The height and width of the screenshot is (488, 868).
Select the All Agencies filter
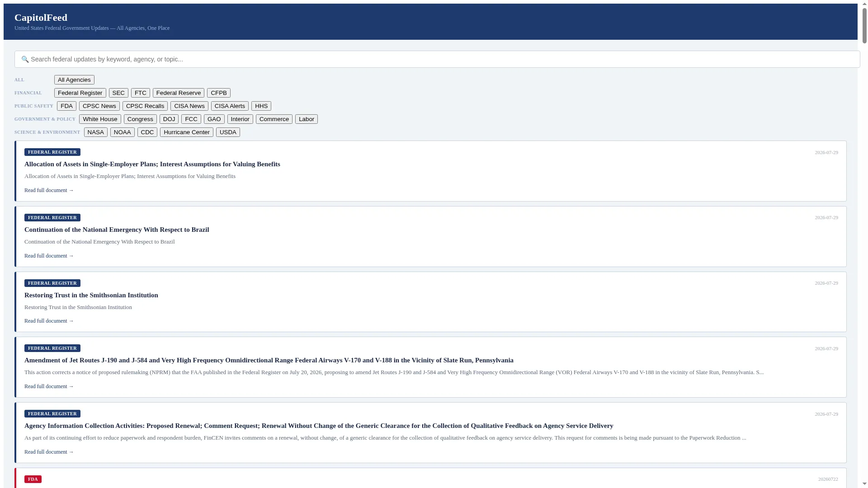pos(74,80)
